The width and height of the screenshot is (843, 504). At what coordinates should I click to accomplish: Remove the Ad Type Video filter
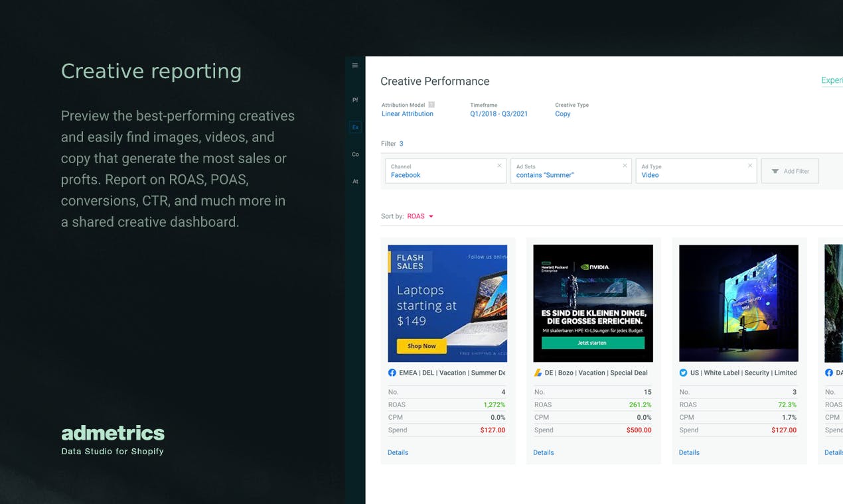coord(750,166)
